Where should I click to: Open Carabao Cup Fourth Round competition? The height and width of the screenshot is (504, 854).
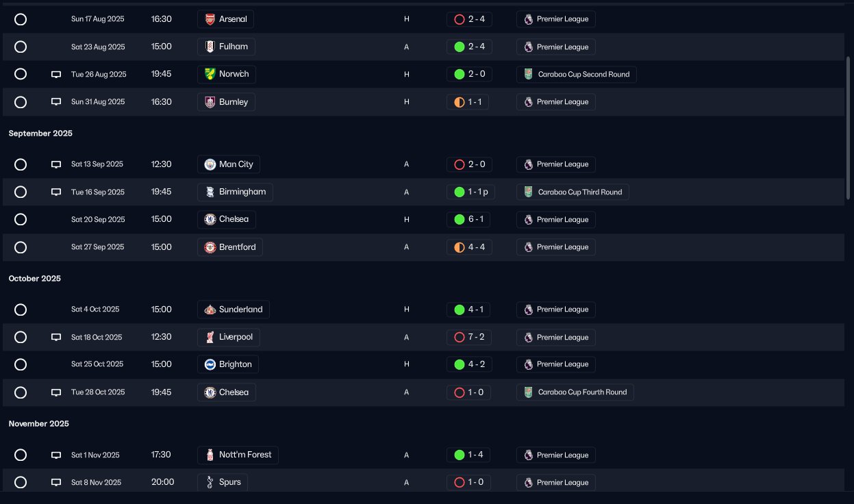[x=575, y=392]
